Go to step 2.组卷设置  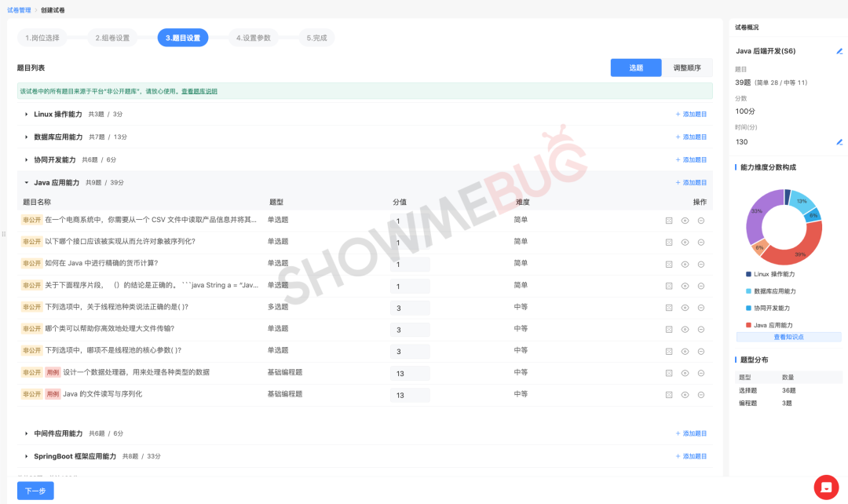(112, 38)
